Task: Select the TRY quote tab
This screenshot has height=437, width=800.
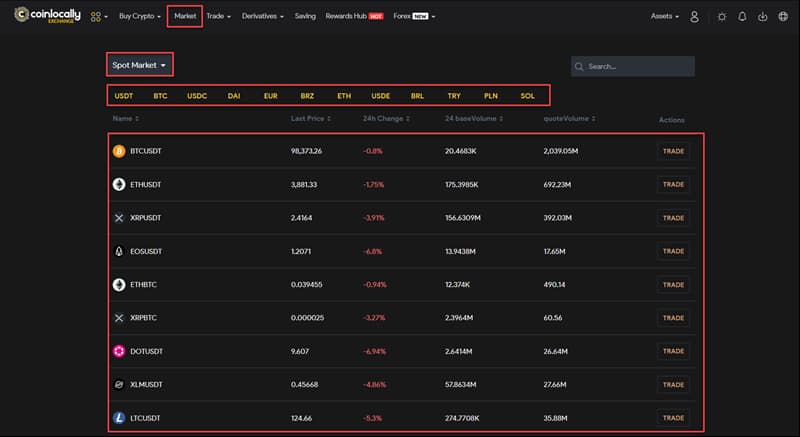Action: 454,96
